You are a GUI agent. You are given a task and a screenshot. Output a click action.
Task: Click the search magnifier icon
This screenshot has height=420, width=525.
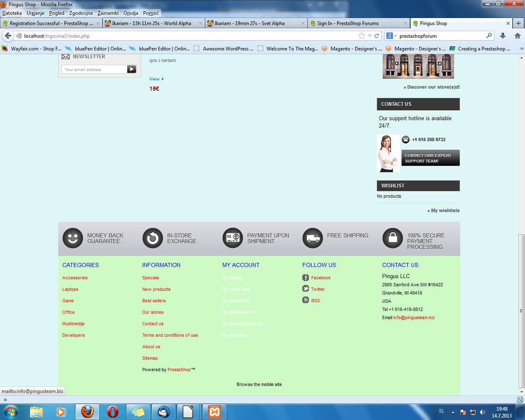point(489,36)
